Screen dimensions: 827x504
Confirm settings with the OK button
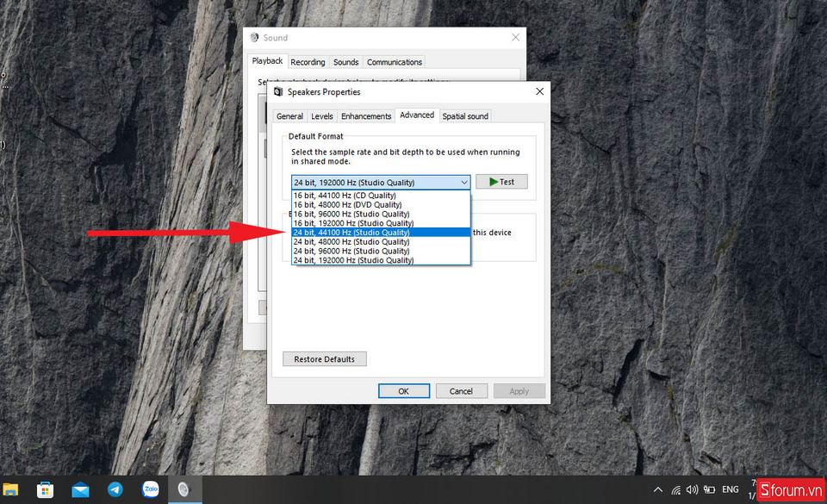[403, 391]
